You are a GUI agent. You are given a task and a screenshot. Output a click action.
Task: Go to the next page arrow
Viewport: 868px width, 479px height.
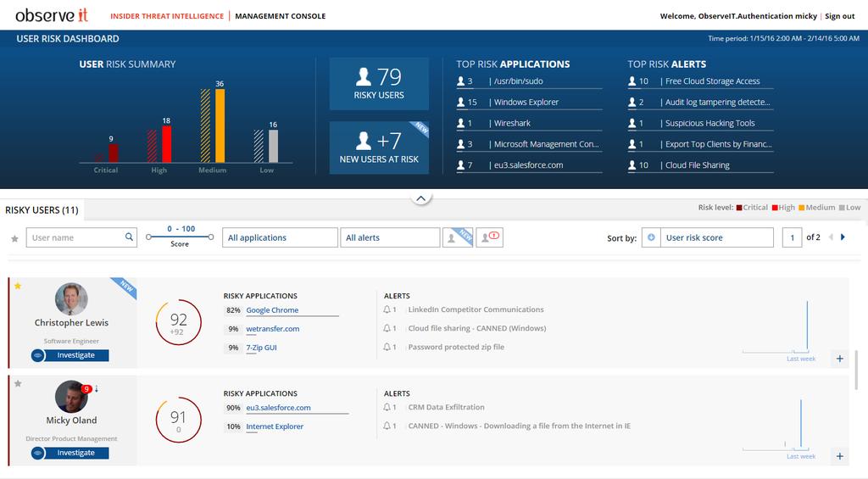[x=843, y=237]
